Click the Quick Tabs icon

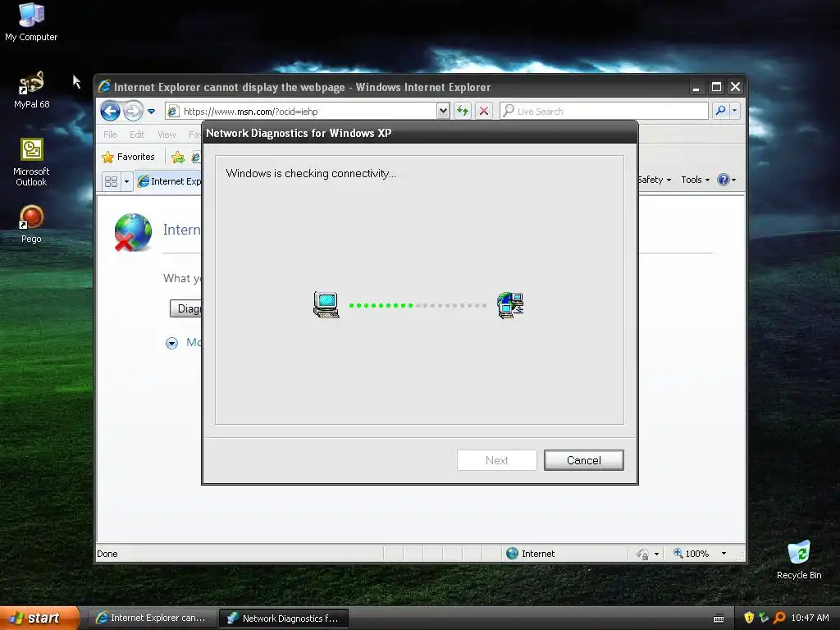coord(111,181)
